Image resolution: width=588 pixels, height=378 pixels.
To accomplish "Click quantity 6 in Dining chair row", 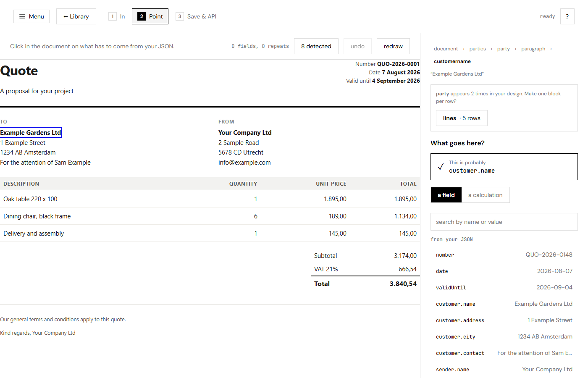I will coord(255,216).
